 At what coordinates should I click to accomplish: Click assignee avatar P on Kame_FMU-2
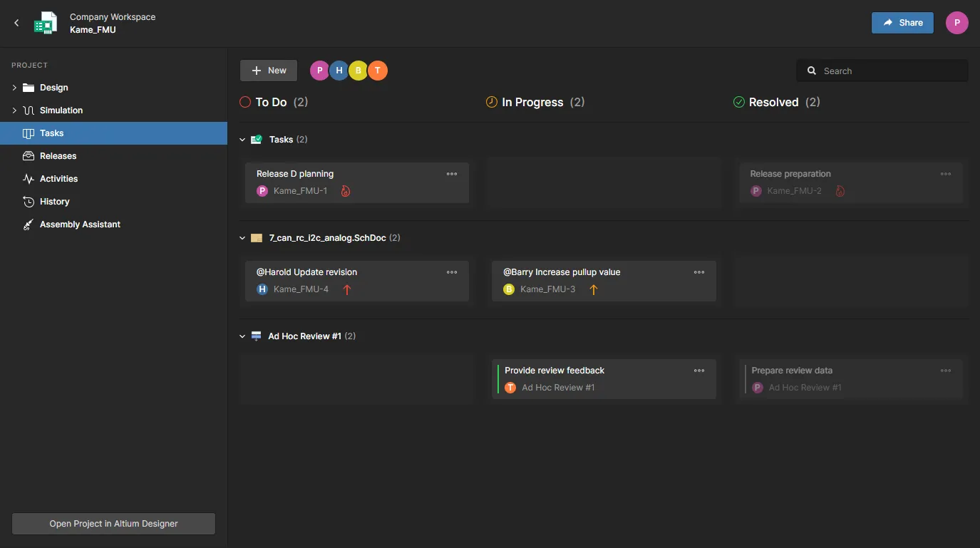click(756, 191)
